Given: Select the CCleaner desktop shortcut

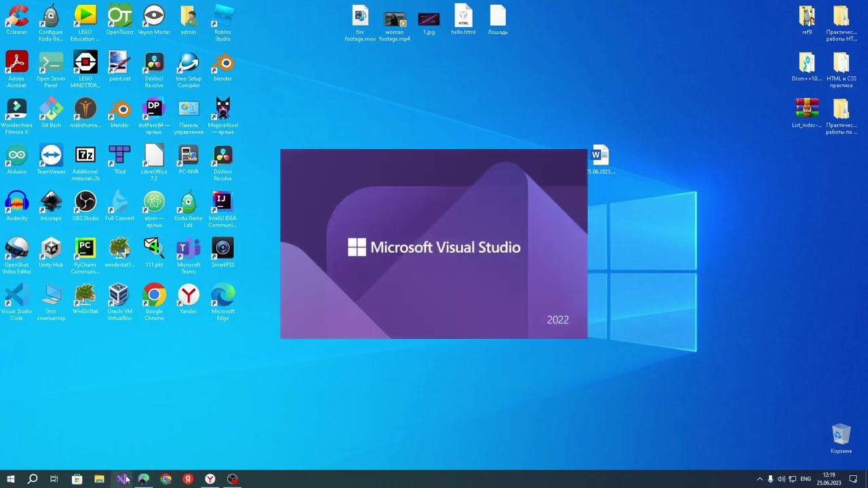Looking at the screenshot, I should tap(16, 20).
